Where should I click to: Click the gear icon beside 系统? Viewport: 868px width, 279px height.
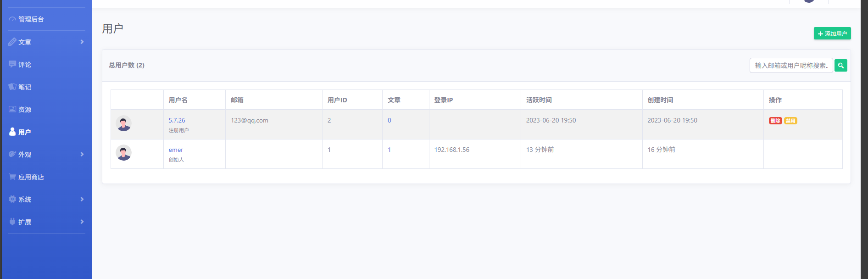12,199
